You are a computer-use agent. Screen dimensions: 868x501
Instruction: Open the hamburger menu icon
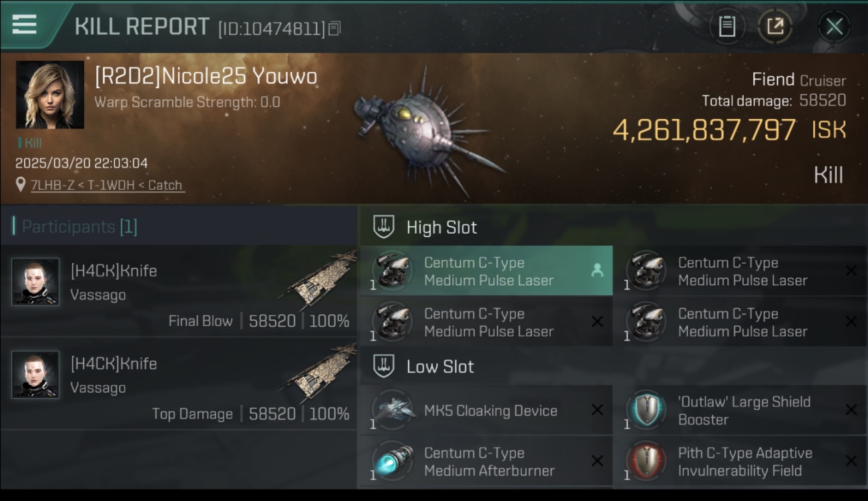tap(25, 24)
